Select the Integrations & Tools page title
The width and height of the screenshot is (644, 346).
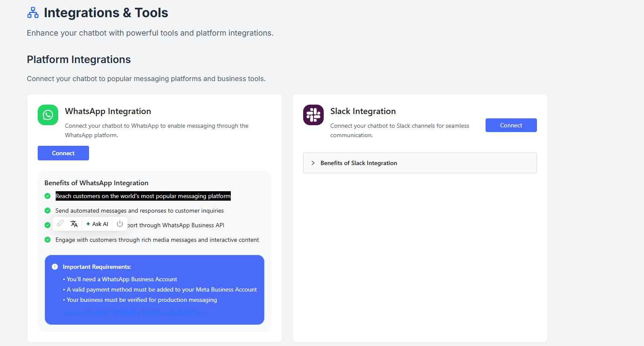tap(105, 12)
